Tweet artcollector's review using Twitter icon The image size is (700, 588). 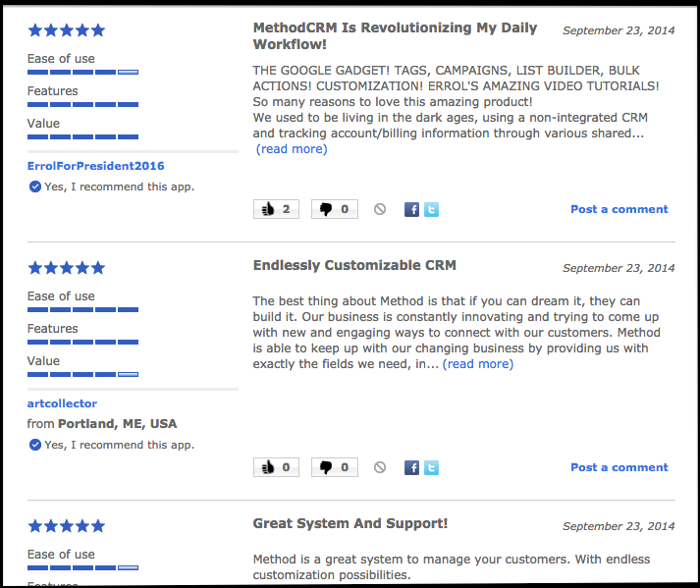431,467
